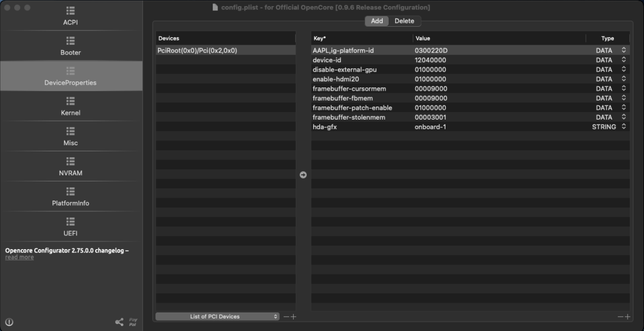This screenshot has height=331, width=644.
Task: Select the Delete segment at top
Action: [x=405, y=21]
